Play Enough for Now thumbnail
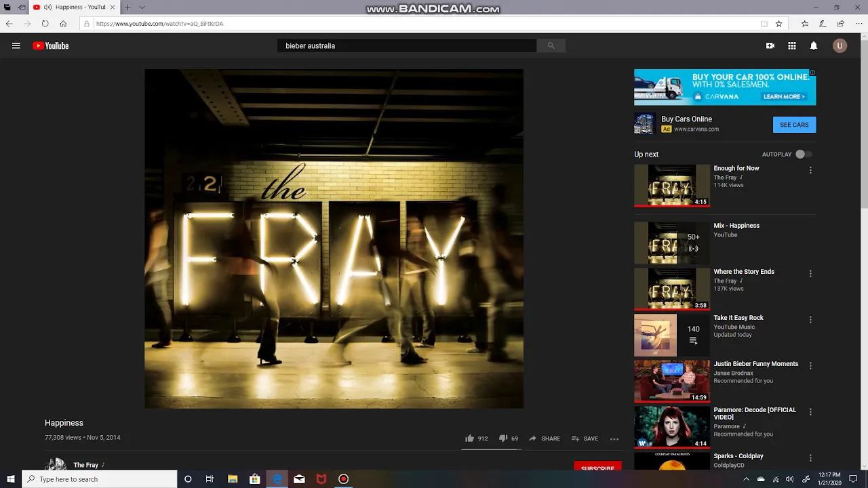This screenshot has height=488, width=868. click(x=672, y=185)
